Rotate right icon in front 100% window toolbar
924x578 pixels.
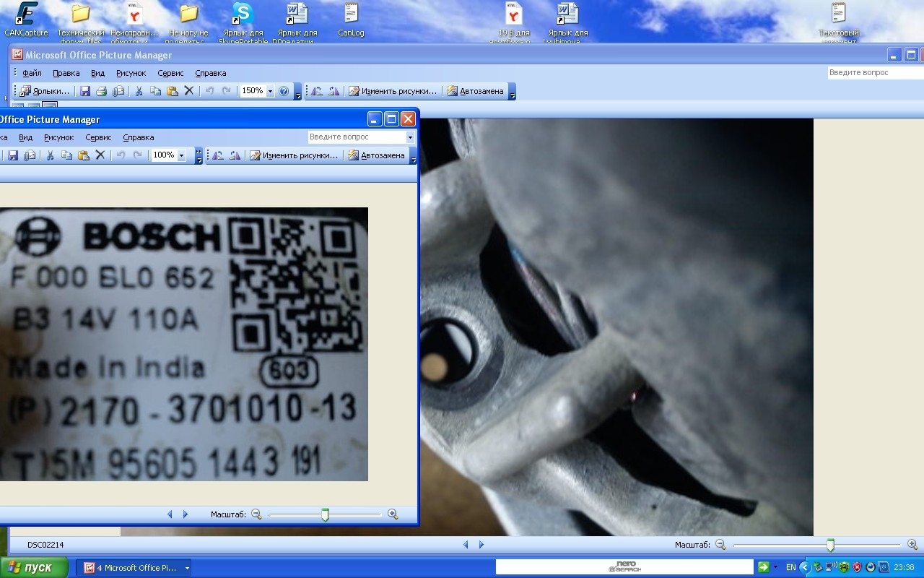click(x=235, y=155)
